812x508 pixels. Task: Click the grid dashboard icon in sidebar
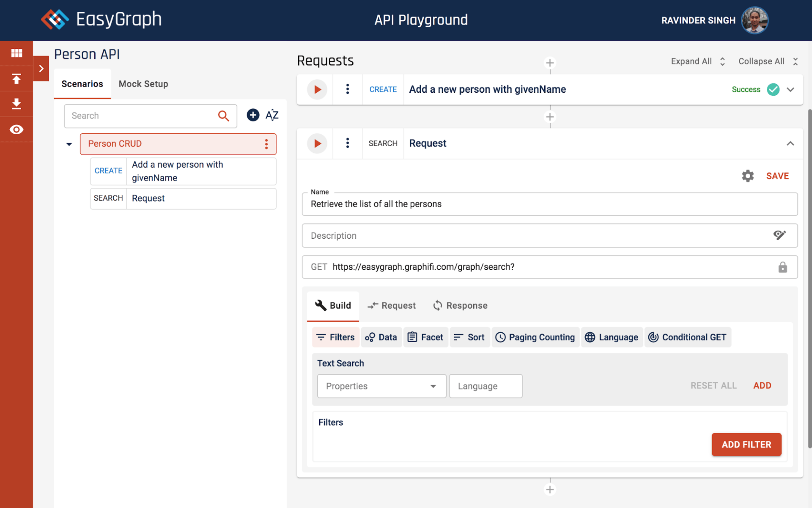point(16,53)
